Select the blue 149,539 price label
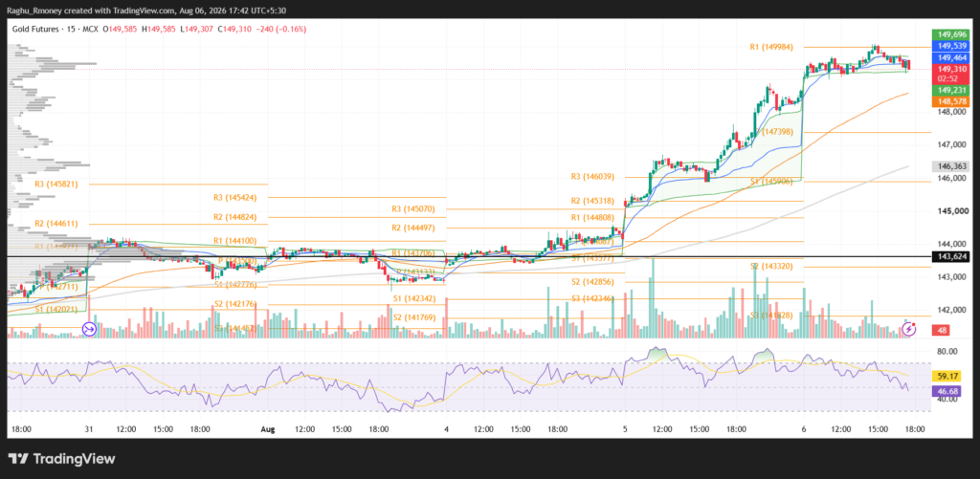This screenshot has width=980, height=479. coord(950,46)
